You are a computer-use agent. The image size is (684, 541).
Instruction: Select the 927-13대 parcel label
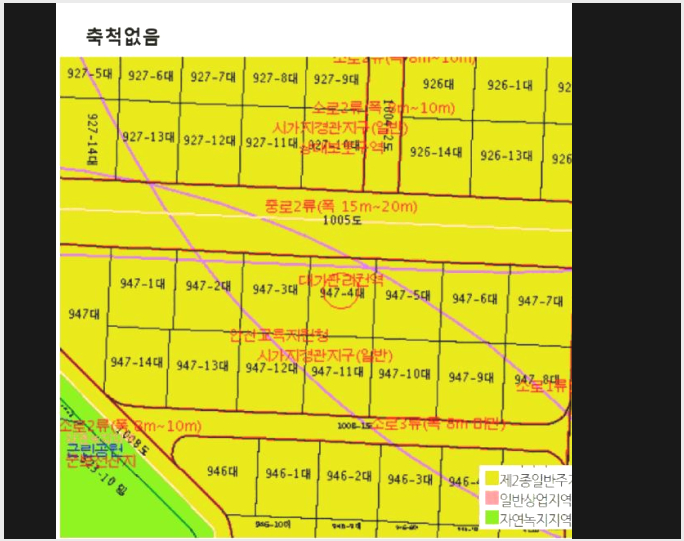148,137
